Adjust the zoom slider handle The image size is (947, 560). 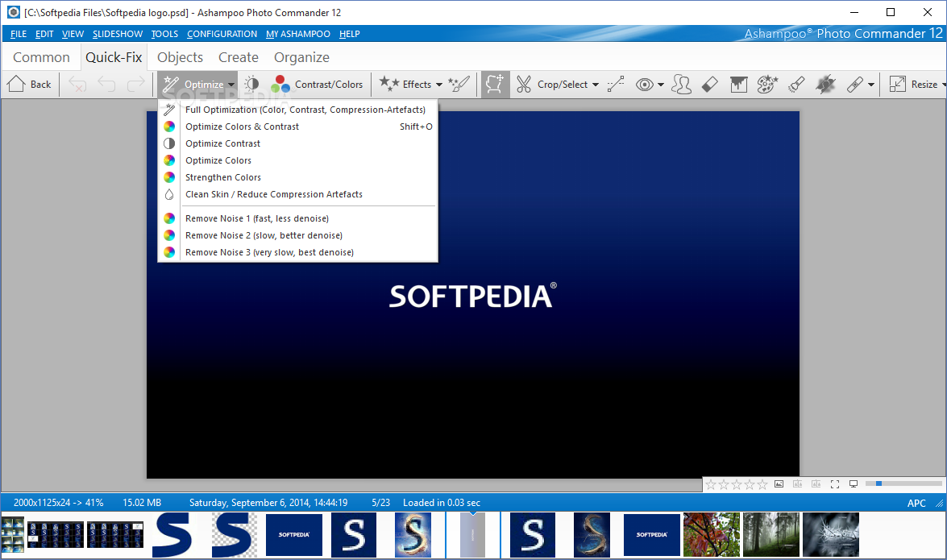pyautogui.click(x=878, y=483)
